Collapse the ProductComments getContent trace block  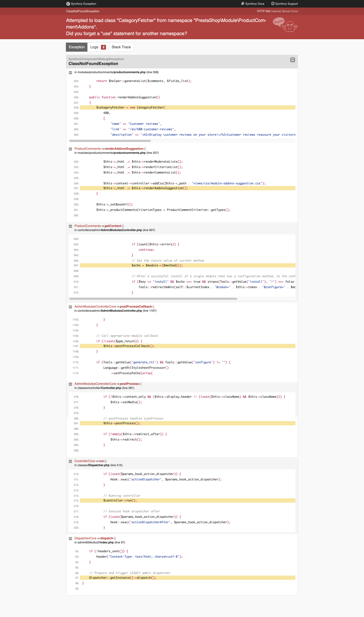[70, 226]
